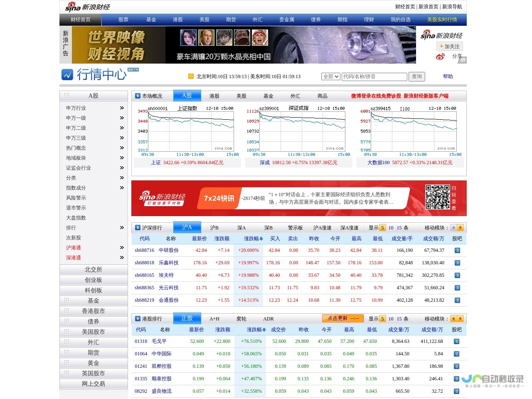Expand 申万行业 submenu arrow

(122, 108)
